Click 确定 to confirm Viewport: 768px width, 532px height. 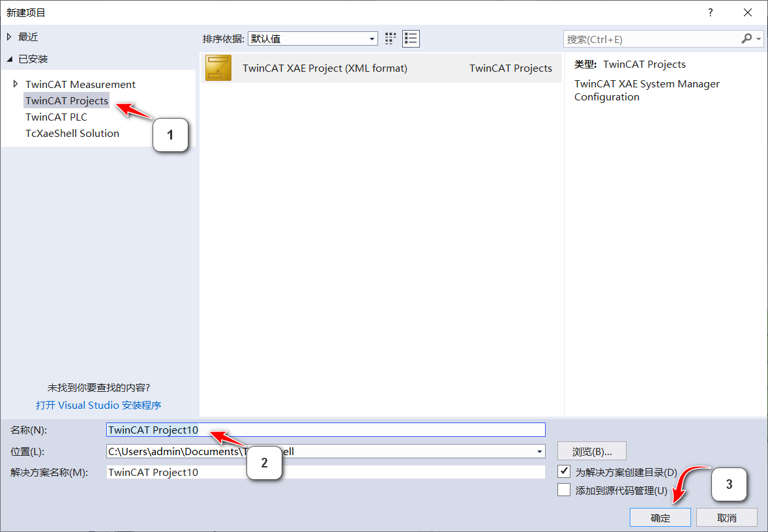pyautogui.click(x=660, y=518)
